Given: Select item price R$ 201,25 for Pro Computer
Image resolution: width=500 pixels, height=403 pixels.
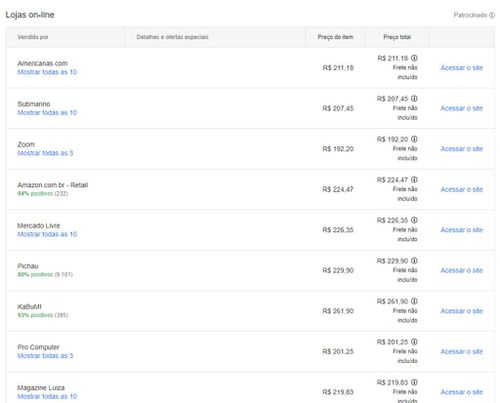Looking at the screenshot, I should 338,352.
